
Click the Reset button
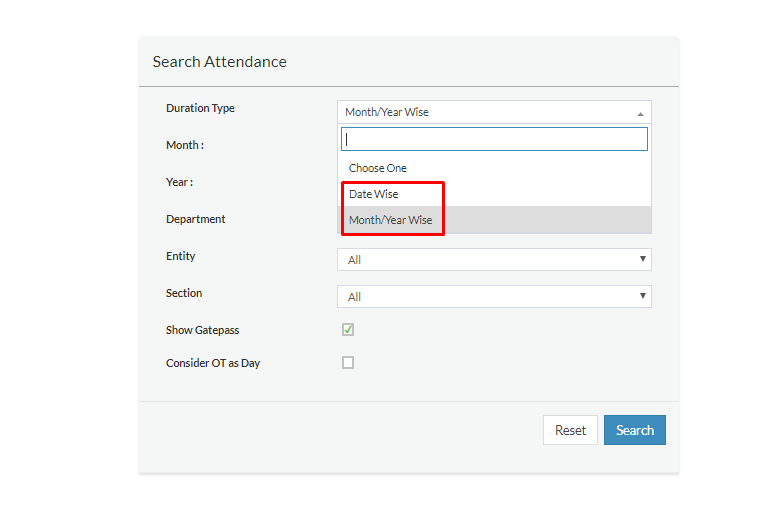point(570,430)
